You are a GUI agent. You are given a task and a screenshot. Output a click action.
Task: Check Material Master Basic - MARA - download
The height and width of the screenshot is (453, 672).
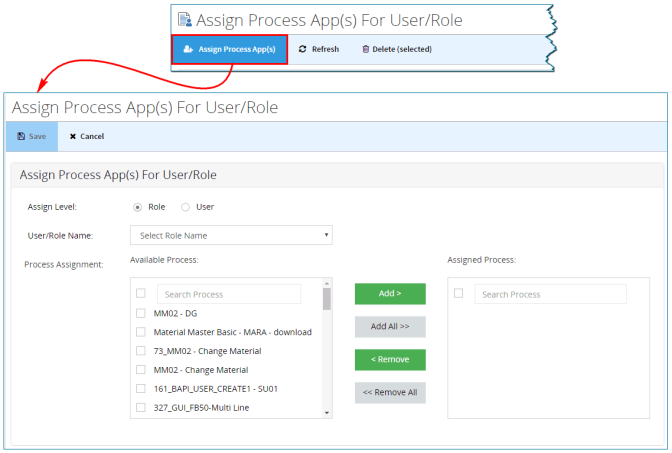pos(141,332)
